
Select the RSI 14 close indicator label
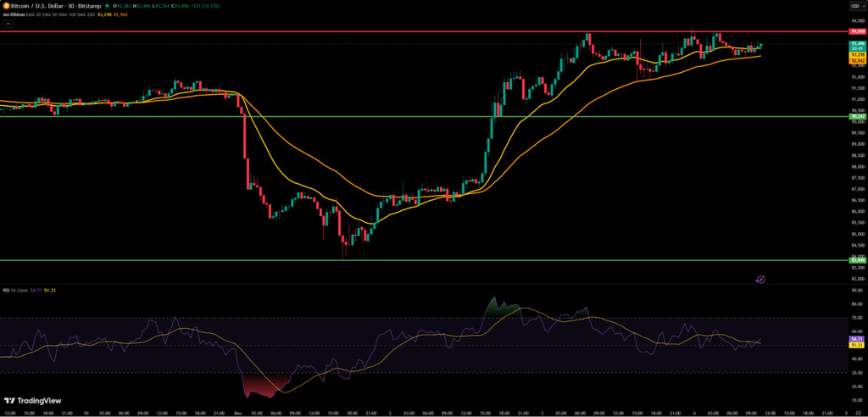coord(14,290)
